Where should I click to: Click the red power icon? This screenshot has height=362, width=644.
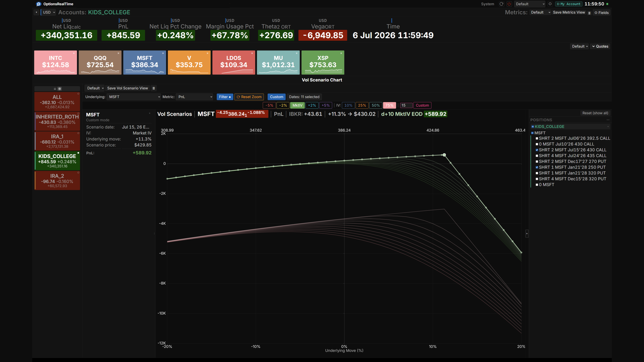(509, 4)
